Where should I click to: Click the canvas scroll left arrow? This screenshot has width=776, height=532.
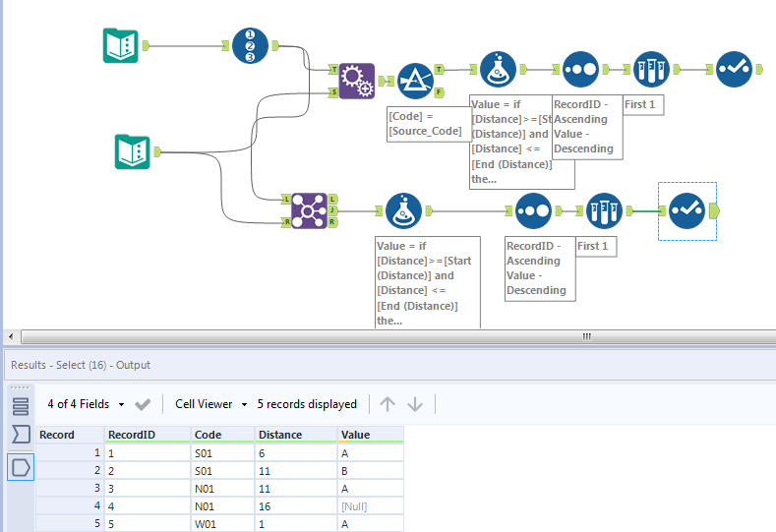pos(11,336)
